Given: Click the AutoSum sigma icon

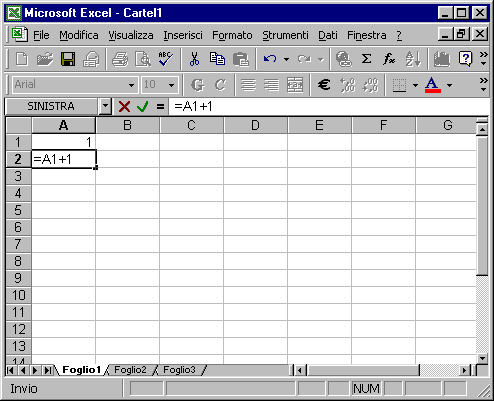Looking at the screenshot, I should click(366, 59).
